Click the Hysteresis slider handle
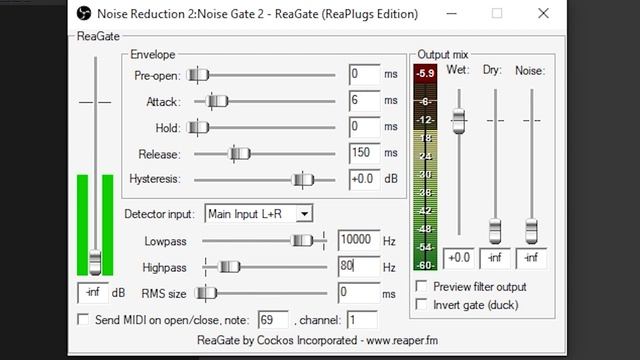The width and height of the screenshot is (640, 360). tap(303, 180)
